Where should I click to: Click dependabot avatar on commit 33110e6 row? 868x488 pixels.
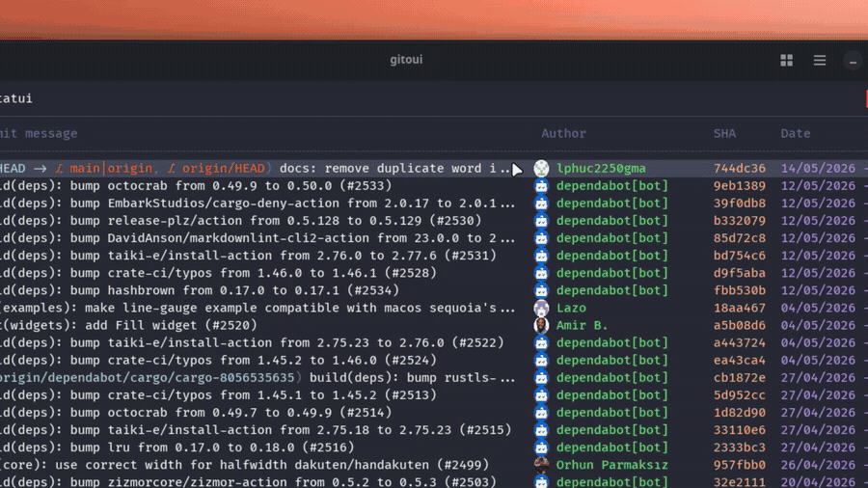pos(541,430)
